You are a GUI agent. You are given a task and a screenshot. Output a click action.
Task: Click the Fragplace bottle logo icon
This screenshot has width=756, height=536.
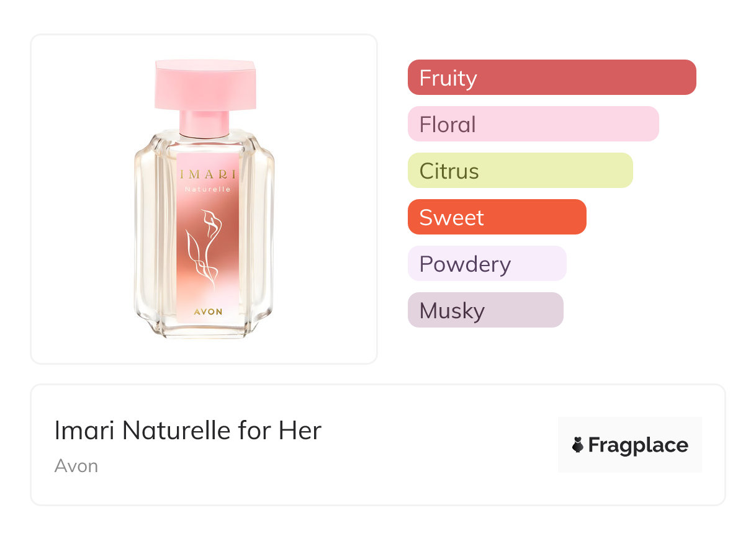(578, 445)
